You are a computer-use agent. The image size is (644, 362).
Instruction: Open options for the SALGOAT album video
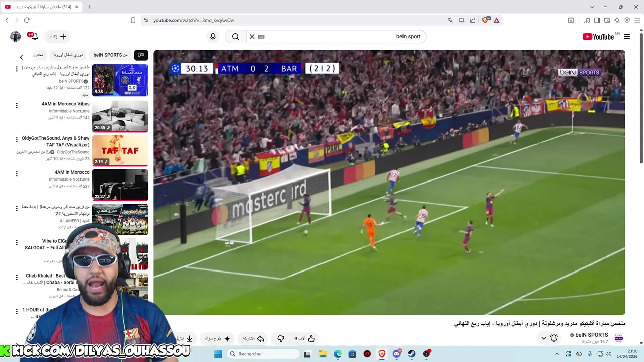[x=17, y=243]
